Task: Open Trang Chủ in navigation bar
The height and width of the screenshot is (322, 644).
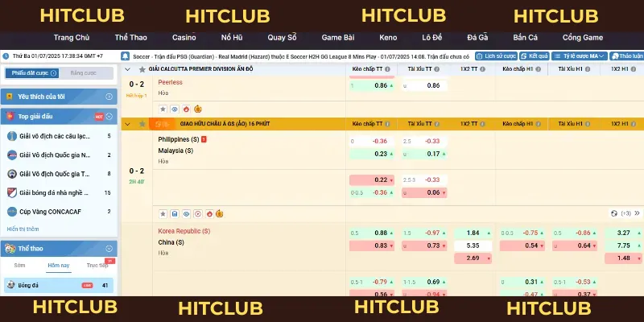Action: (x=72, y=37)
